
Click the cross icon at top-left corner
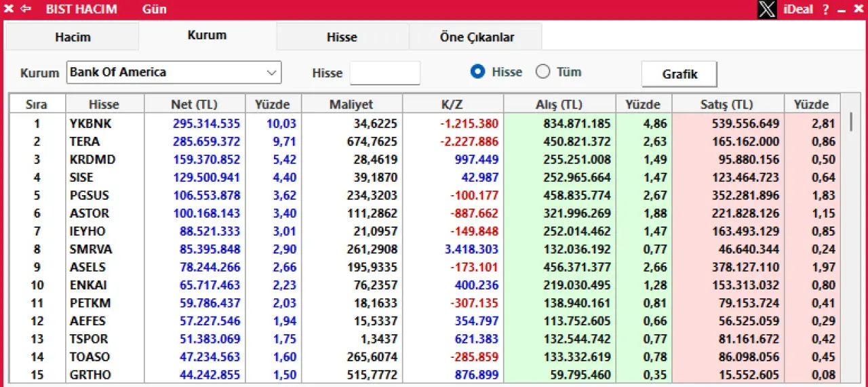point(9,9)
